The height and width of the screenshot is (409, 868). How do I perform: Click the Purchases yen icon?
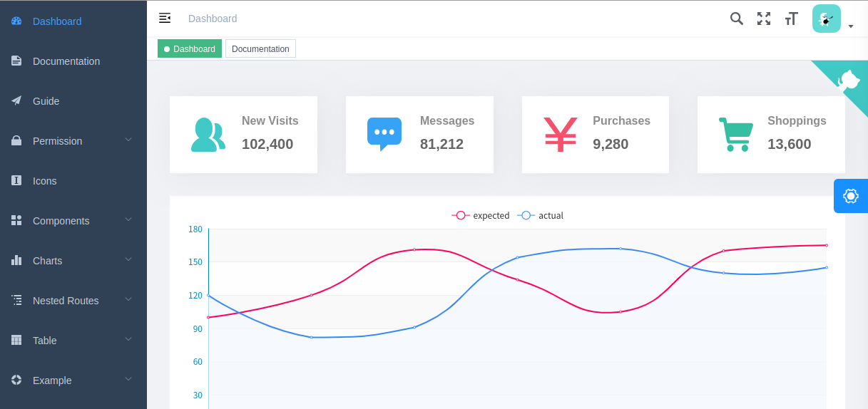pos(561,135)
